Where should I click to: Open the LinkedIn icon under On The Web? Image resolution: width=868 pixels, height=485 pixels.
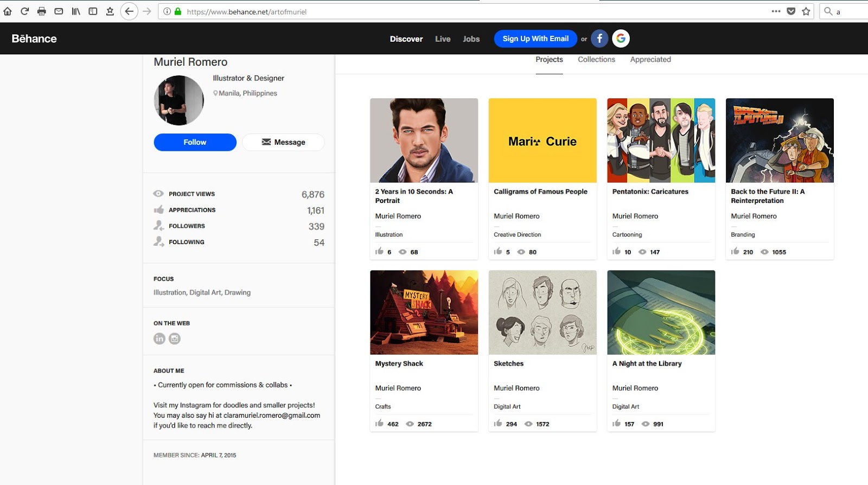(x=159, y=339)
